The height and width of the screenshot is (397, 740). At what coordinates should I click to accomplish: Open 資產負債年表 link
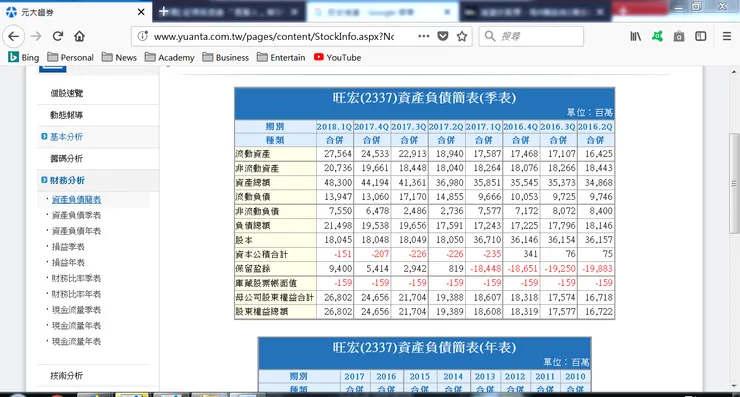tap(76, 231)
